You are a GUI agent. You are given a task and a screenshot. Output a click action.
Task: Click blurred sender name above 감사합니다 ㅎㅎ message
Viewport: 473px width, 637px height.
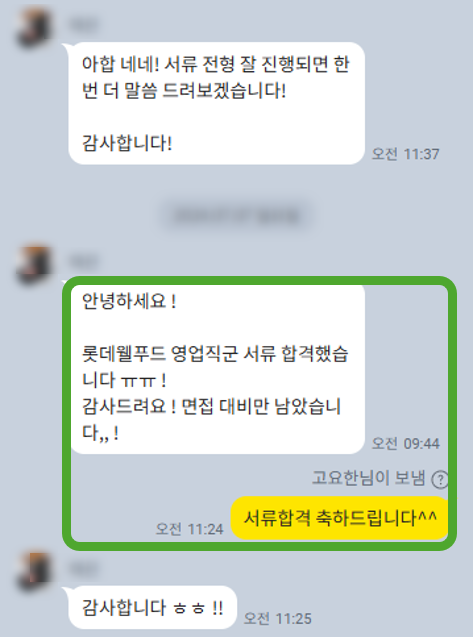coord(83,568)
